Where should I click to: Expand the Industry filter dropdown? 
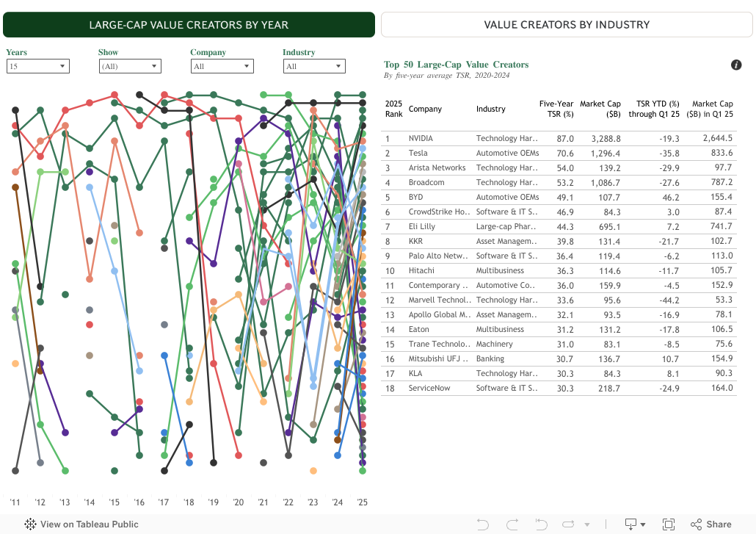[314, 67]
